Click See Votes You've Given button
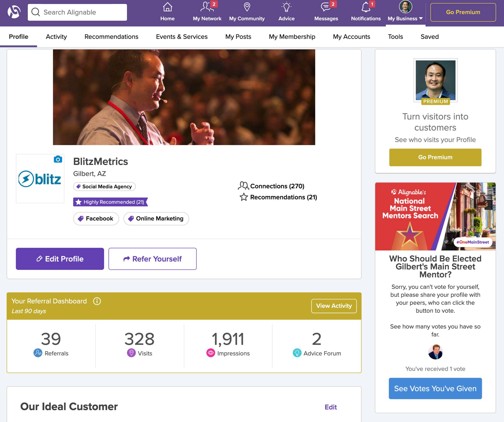 pos(435,388)
